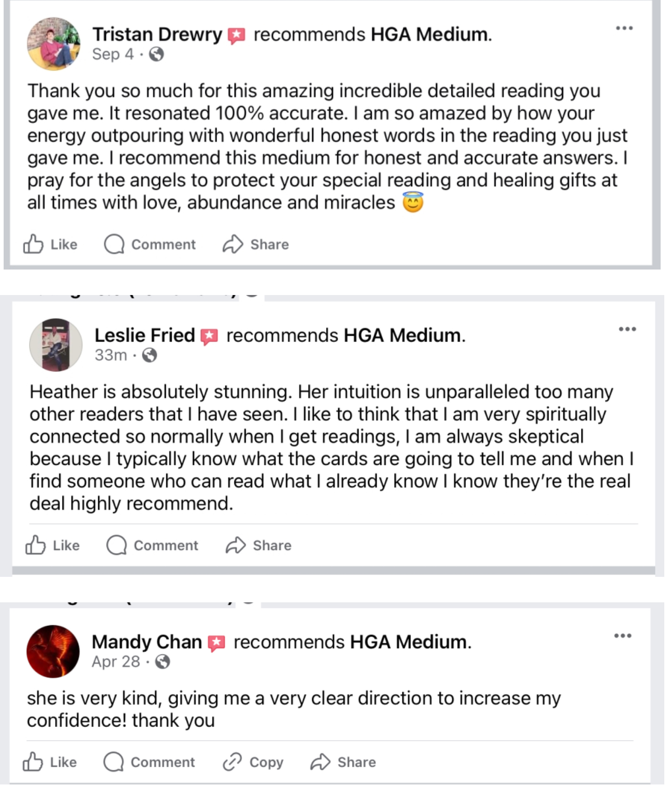Share Mandy Chan's recommendation
Image resolution: width=672 pixels, height=794 pixels.
point(343,762)
